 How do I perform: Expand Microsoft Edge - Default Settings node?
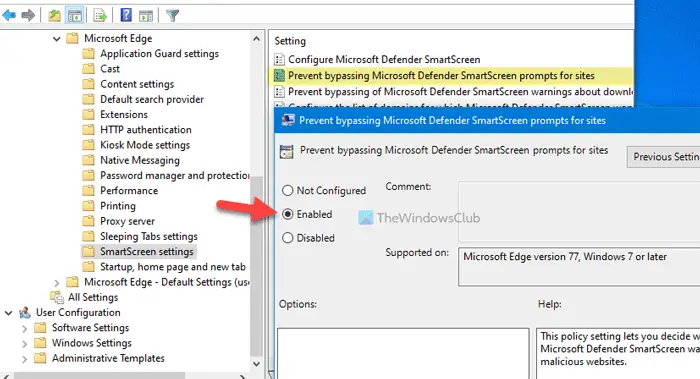click(56, 283)
